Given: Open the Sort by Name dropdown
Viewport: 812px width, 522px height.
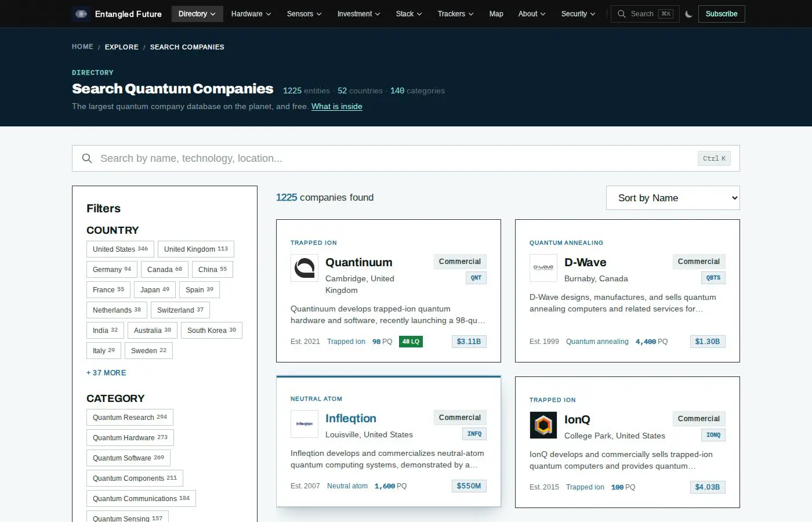Looking at the screenshot, I should point(673,198).
